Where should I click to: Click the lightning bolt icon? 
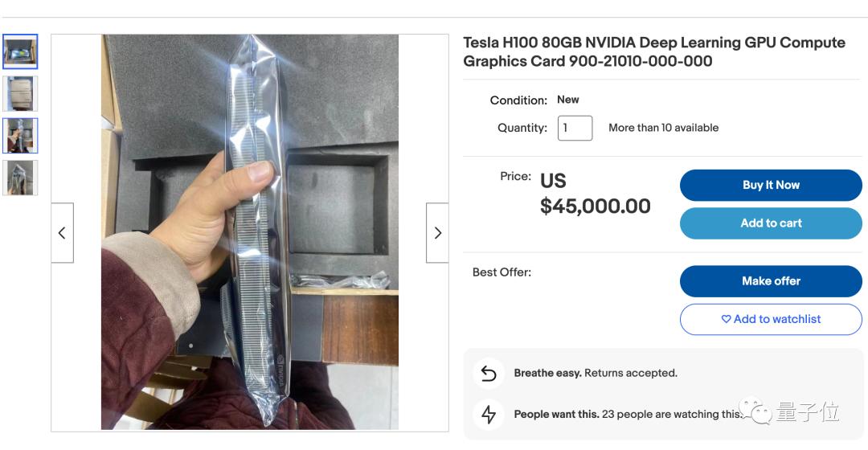[x=489, y=414]
